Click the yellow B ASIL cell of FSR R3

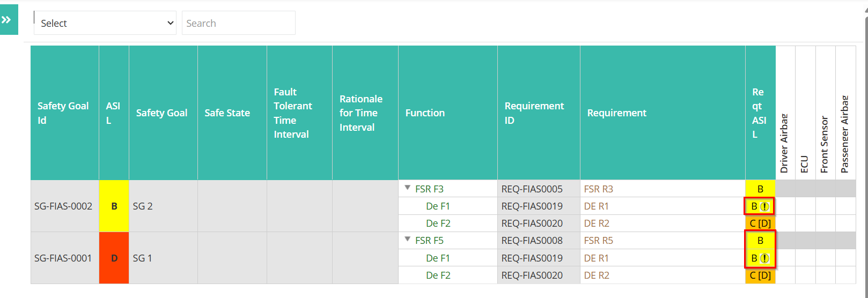(x=760, y=189)
